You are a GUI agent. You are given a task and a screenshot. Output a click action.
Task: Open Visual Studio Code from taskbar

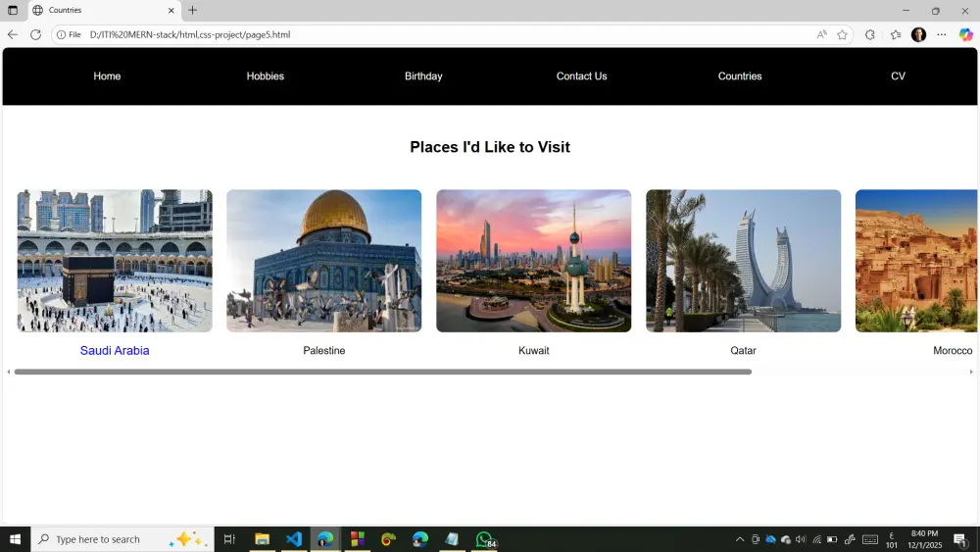pos(294,539)
